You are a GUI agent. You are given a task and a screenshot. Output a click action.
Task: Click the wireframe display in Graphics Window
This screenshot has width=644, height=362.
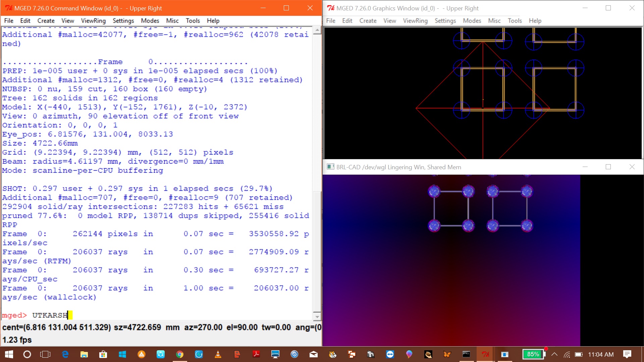tap(483, 93)
